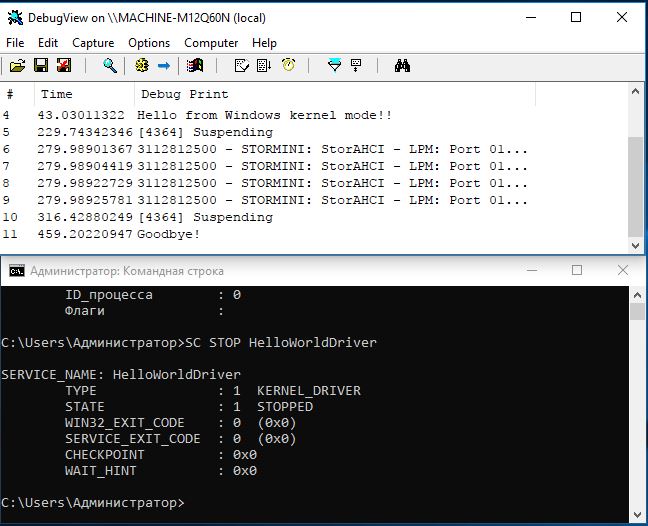Open the Options menu
Viewport: 648px width, 526px height.
(149, 43)
